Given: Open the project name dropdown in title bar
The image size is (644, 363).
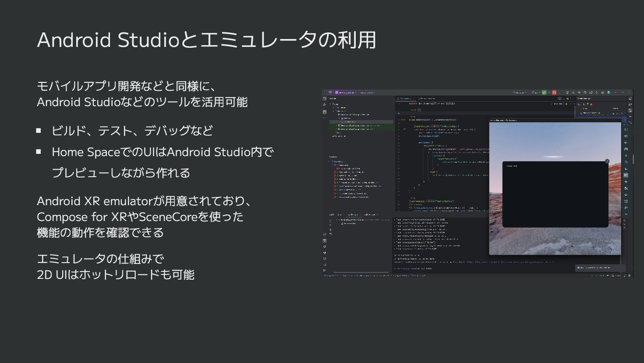Looking at the screenshot, I should coord(347,93).
